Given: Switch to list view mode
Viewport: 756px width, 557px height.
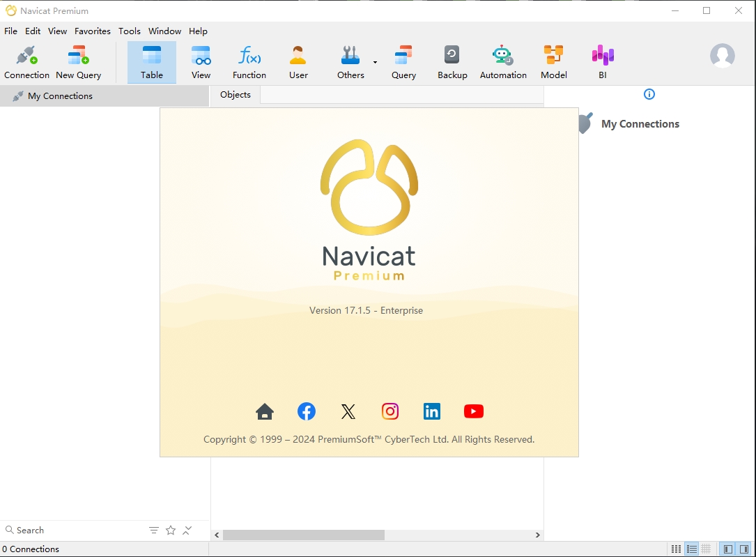Looking at the screenshot, I should [x=691, y=549].
